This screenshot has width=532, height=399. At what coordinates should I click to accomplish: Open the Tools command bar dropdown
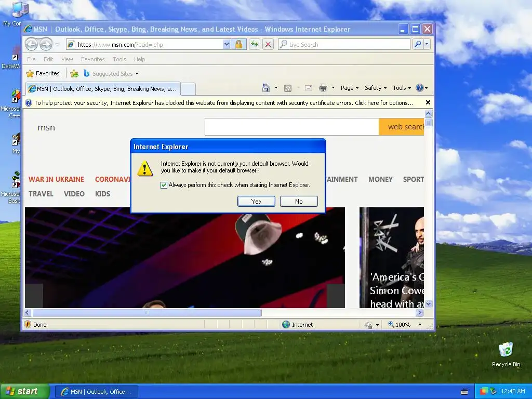click(x=402, y=88)
